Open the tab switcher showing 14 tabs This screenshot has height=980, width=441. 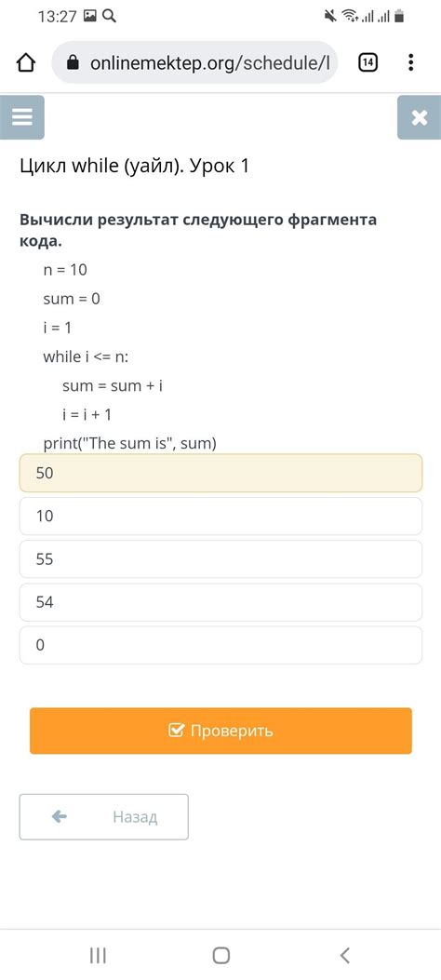pyautogui.click(x=368, y=62)
